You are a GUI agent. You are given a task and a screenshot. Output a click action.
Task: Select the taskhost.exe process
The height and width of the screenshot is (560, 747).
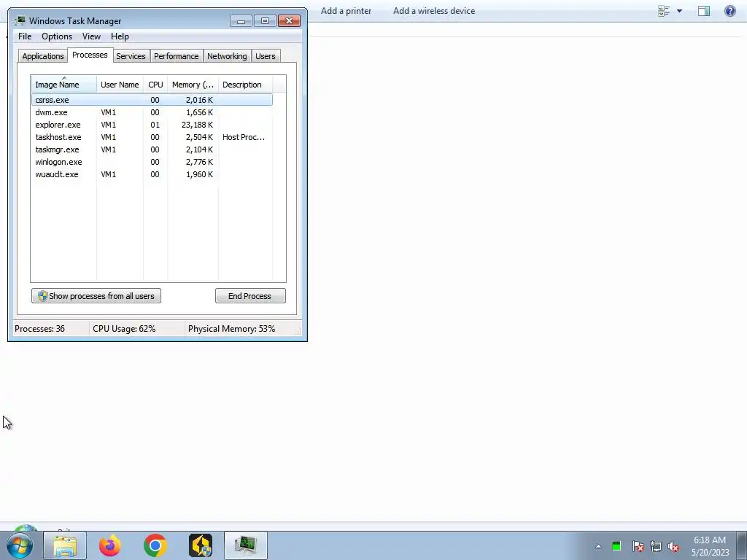[x=152, y=137]
